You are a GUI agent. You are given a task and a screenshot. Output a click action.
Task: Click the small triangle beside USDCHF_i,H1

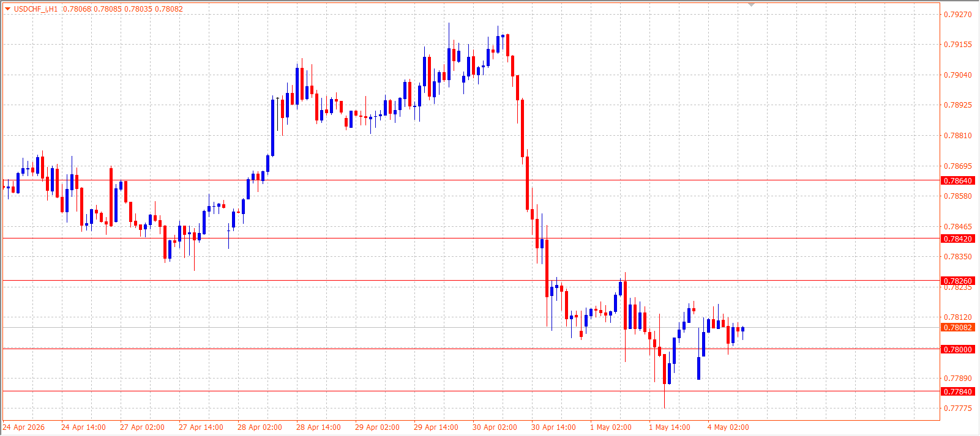click(x=7, y=9)
